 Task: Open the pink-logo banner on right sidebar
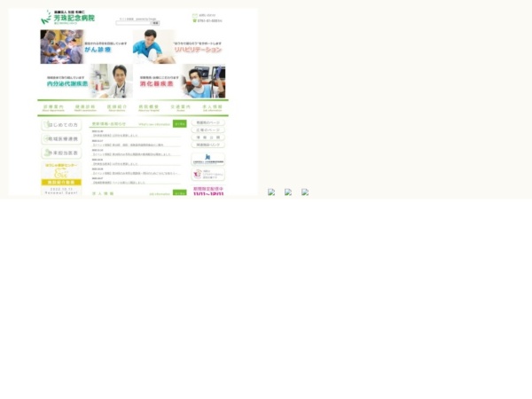pos(208,175)
